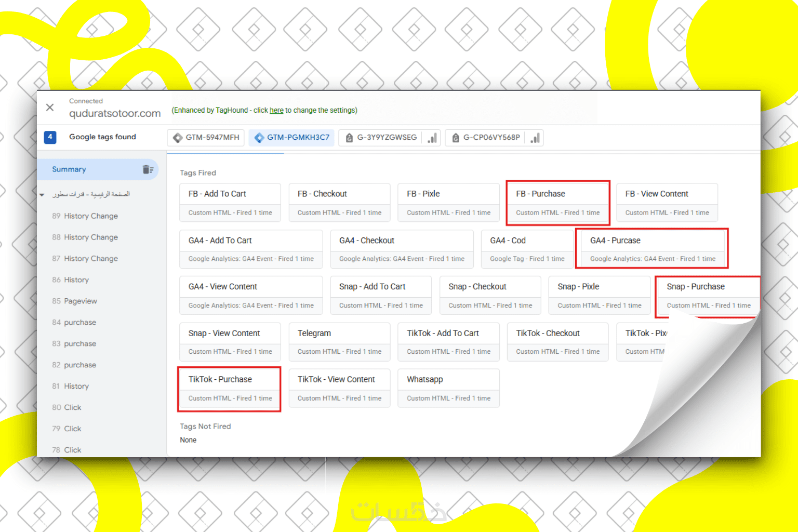Switch to the GTM-PGMKH3C7 container tab
This screenshot has width=798, height=532.
(291, 138)
